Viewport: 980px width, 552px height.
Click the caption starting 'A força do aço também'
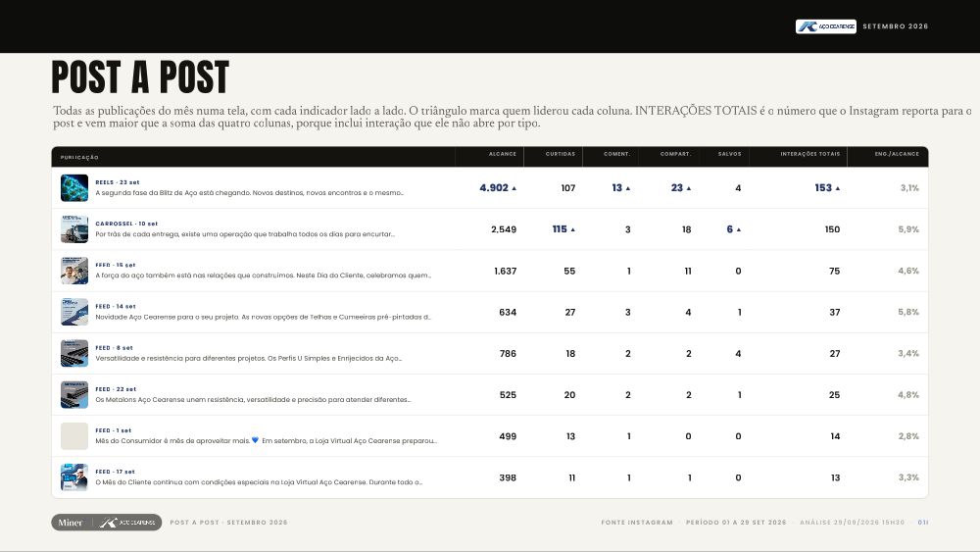pyautogui.click(x=263, y=276)
